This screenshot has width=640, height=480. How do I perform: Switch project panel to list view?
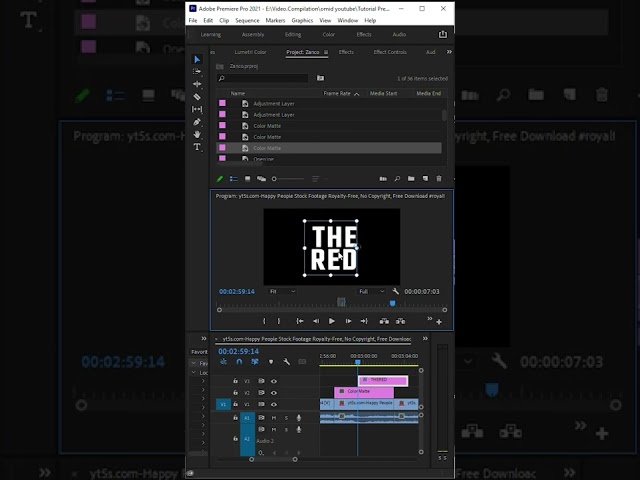click(x=233, y=179)
